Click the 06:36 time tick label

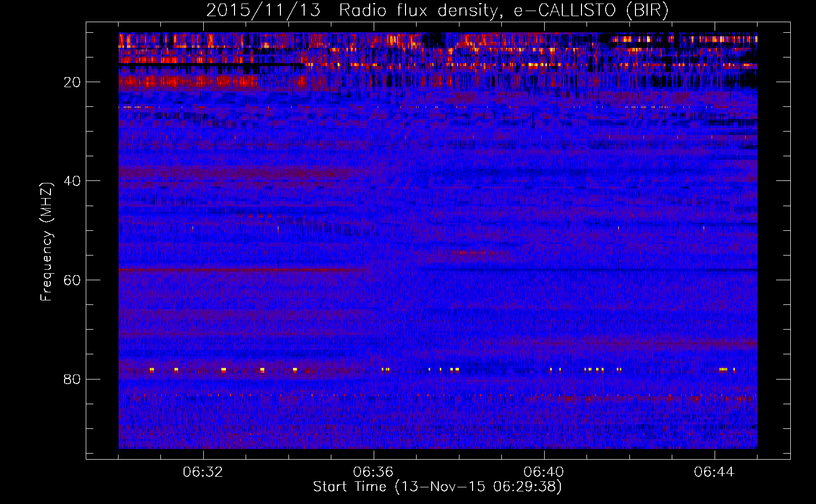[374, 472]
